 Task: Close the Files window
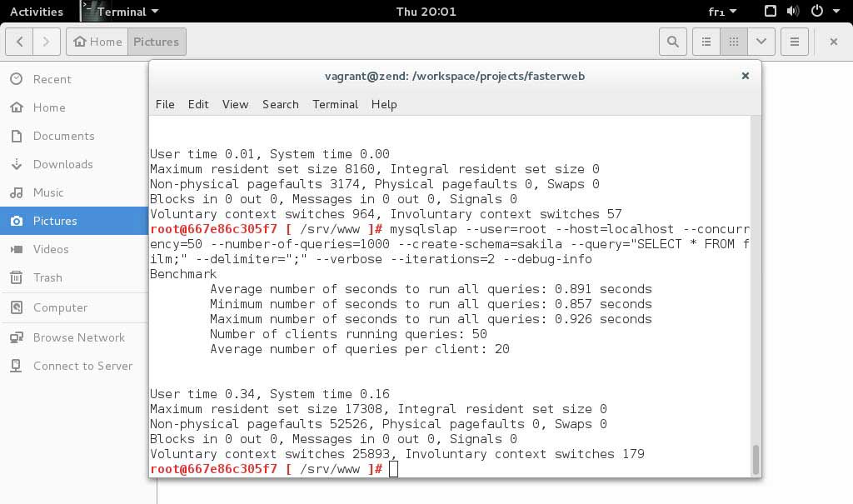pyautogui.click(x=833, y=42)
